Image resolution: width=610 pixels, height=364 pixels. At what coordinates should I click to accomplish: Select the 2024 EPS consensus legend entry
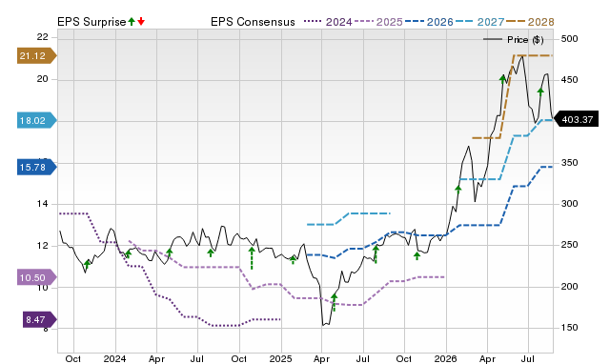pos(328,22)
